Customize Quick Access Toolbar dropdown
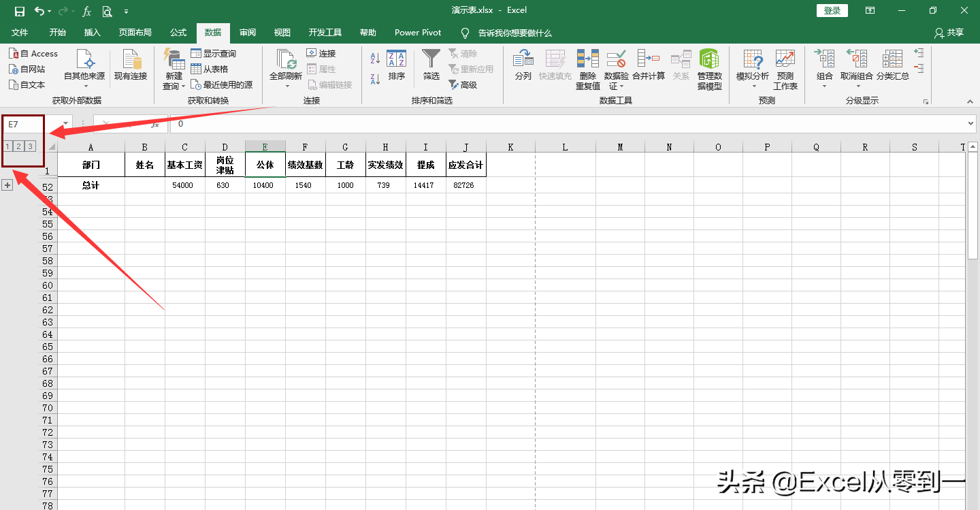This screenshot has height=510, width=980. (127, 12)
